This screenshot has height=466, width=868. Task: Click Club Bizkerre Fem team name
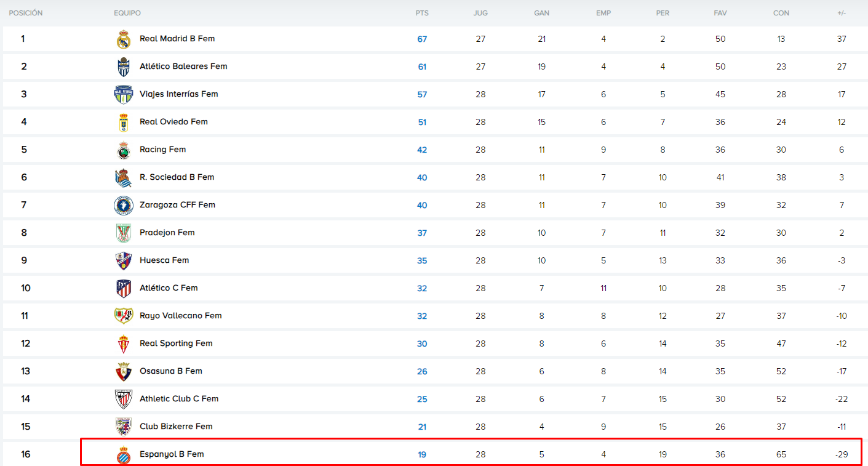coord(176,427)
